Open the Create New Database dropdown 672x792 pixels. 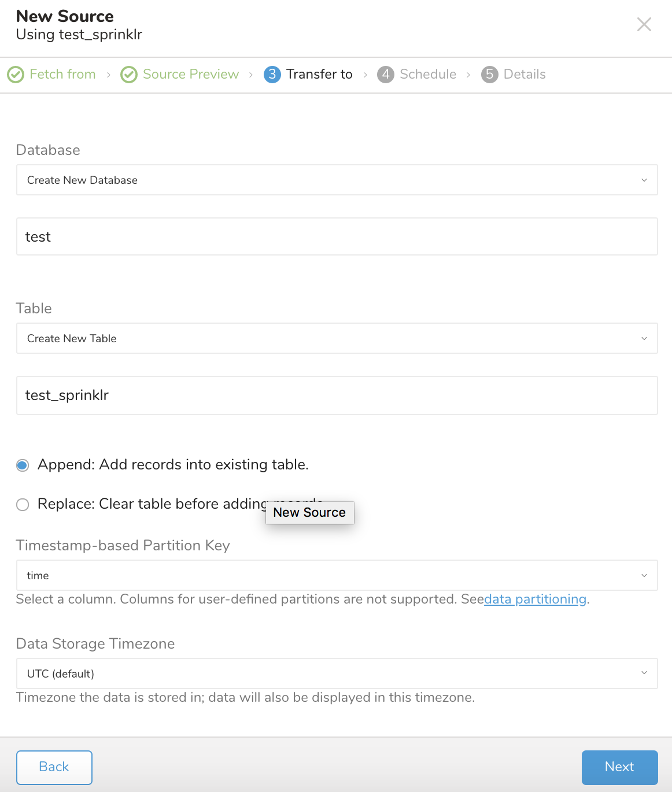[x=337, y=180]
